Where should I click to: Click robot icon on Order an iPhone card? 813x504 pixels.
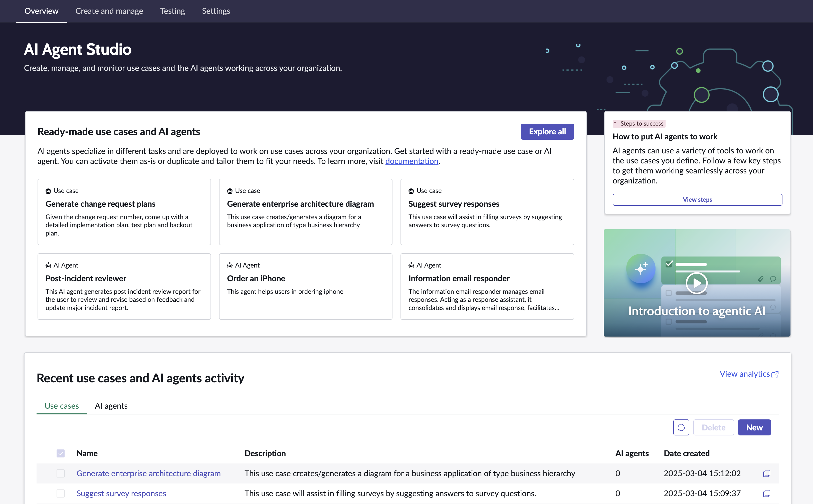coord(230,265)
